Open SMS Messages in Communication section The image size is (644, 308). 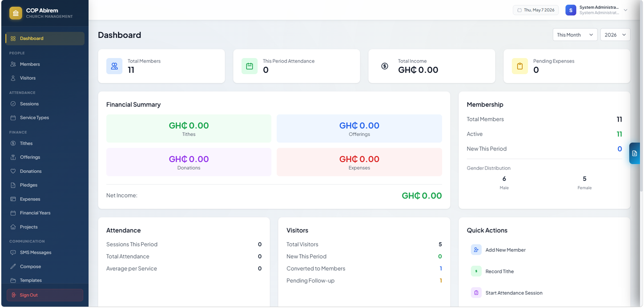[45, 253]
